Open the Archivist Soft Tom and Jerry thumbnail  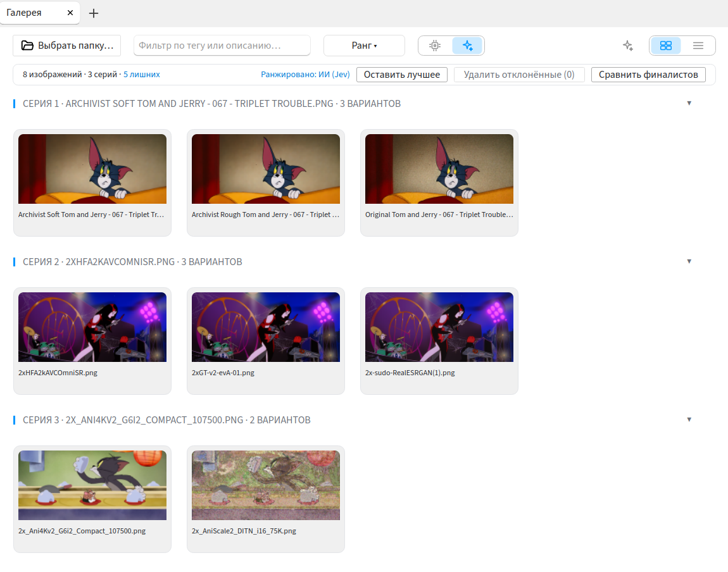[x=92, y=169]
